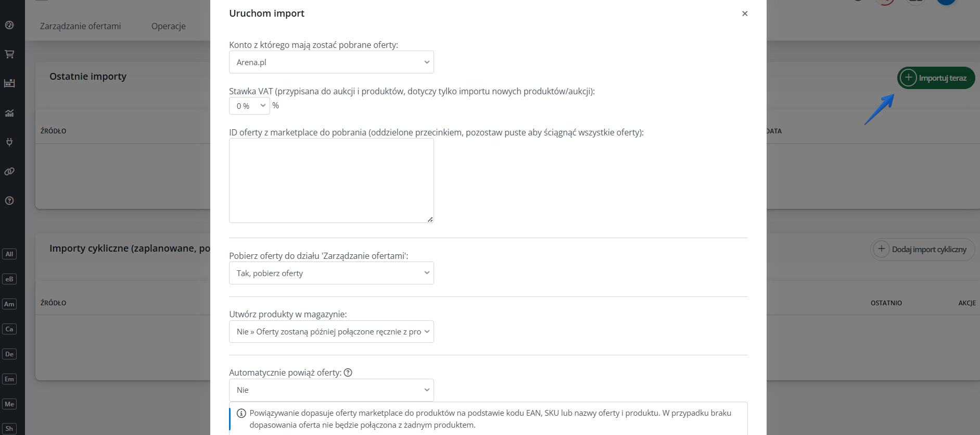This screenshot has height=435, width=980.
Task: Click help icon next to Automatycznie powiąż oferty
Action: pyautogui.click(x=348, y=372)
